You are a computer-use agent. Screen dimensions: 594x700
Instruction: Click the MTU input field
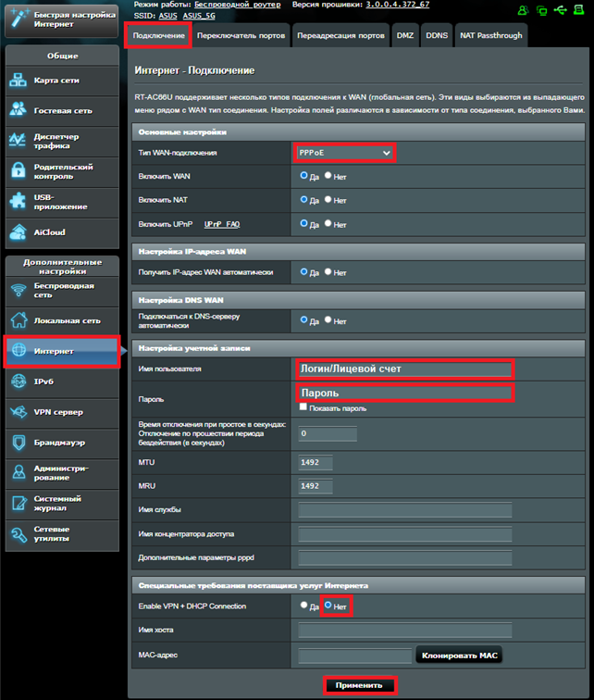click(x=316, y=461)
